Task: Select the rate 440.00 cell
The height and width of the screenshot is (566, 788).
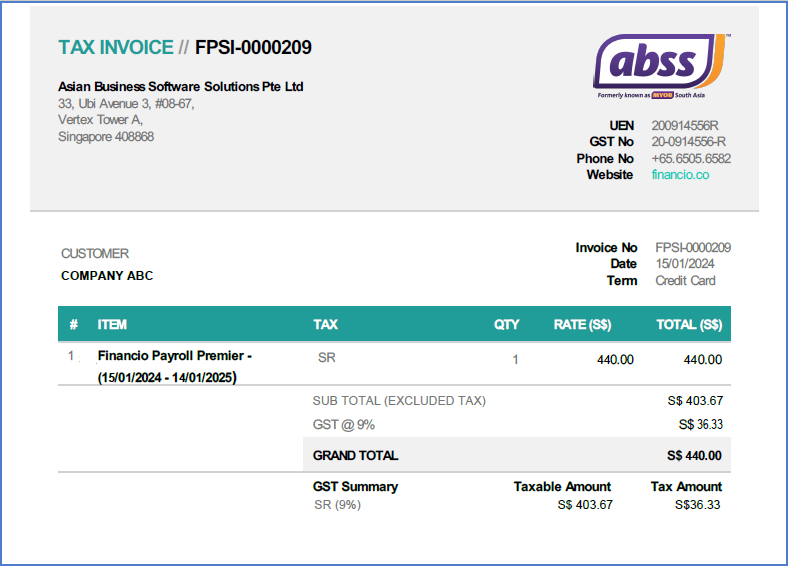Action: pos(615,360)
